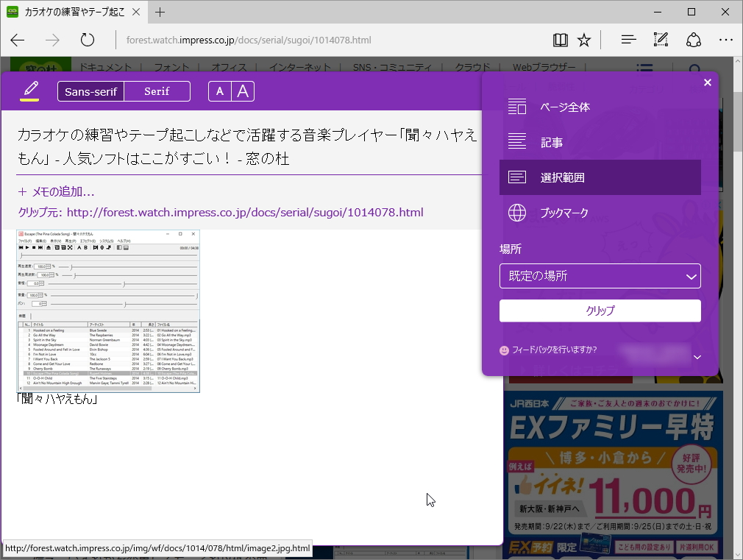Open the Edge more options (…) menu
The height and width of the screenshot is (560, 743).
[x=726, y=40]
